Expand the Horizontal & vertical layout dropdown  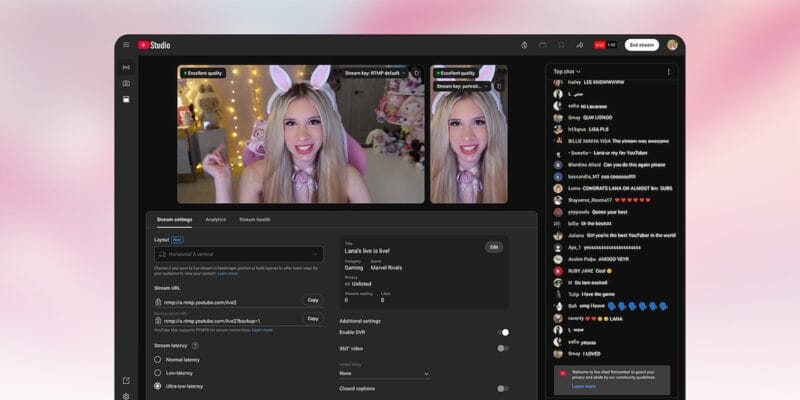tap(239, 254)
